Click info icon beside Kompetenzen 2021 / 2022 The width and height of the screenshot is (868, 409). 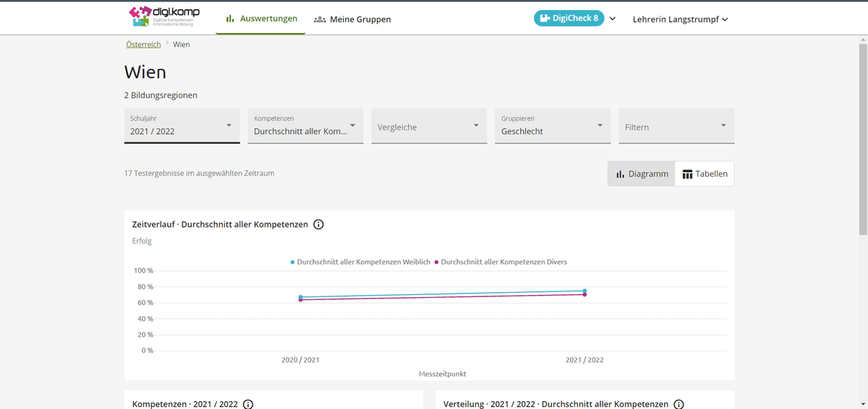[x=248, y=405]
